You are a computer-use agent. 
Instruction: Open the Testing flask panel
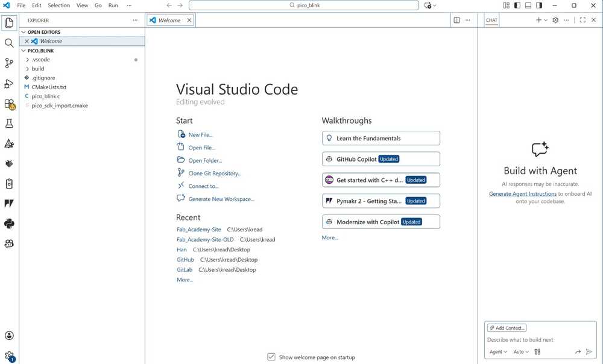click(9, 123)
